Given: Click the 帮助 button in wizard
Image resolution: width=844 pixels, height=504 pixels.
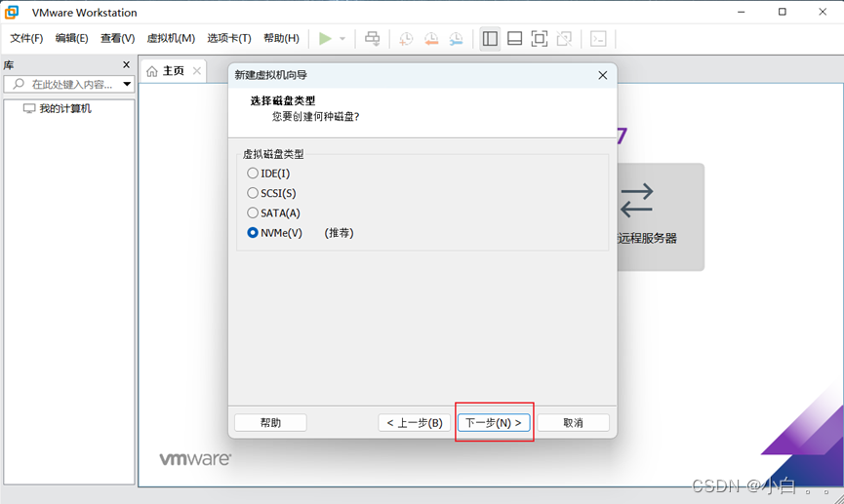Looking at the screenshot, I should [x=270, y=423].
